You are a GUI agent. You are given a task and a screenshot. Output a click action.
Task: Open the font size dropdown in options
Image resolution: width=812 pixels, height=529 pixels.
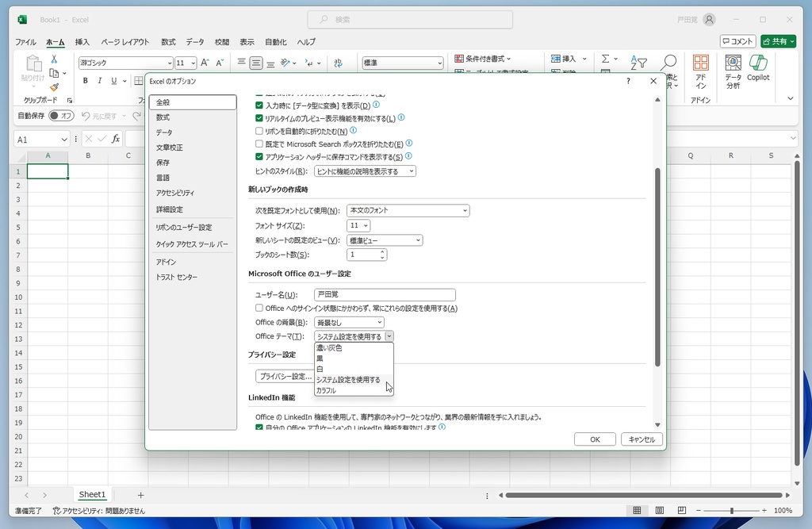(x=358, y=225)
